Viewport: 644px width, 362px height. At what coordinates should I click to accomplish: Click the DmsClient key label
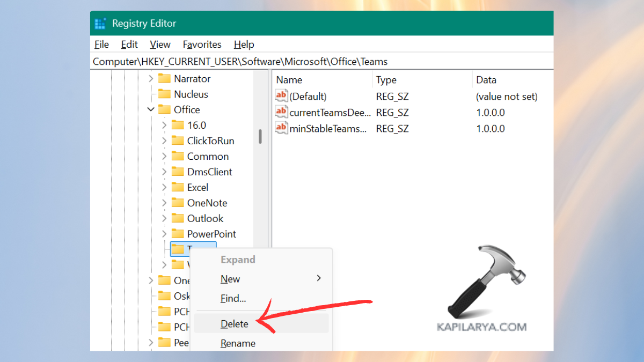210,172
